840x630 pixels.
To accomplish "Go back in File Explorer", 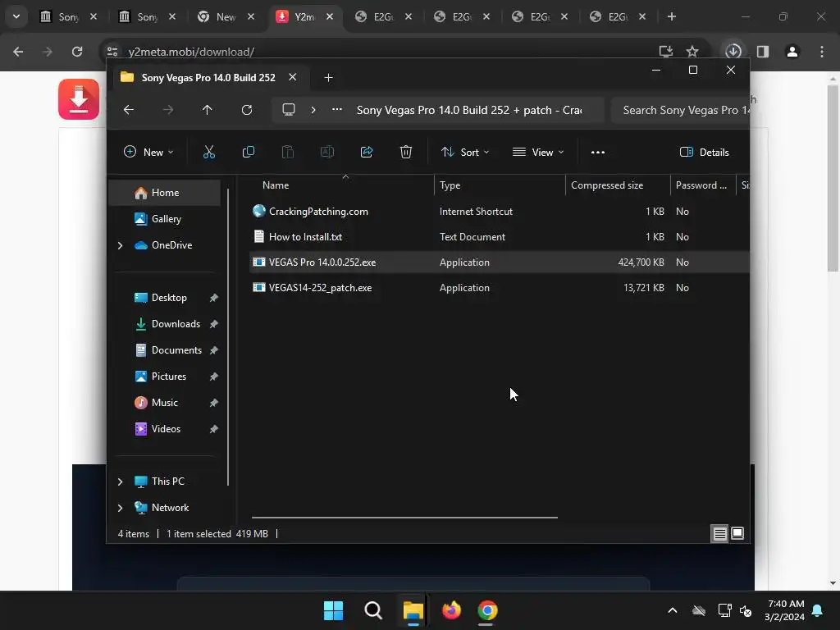I will (x=129, y=110).
